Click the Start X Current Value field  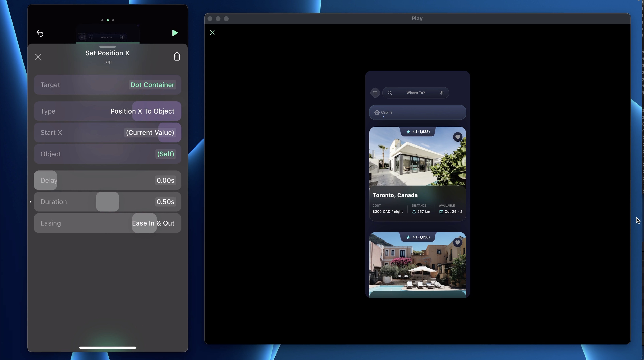[x=150, y=133]
